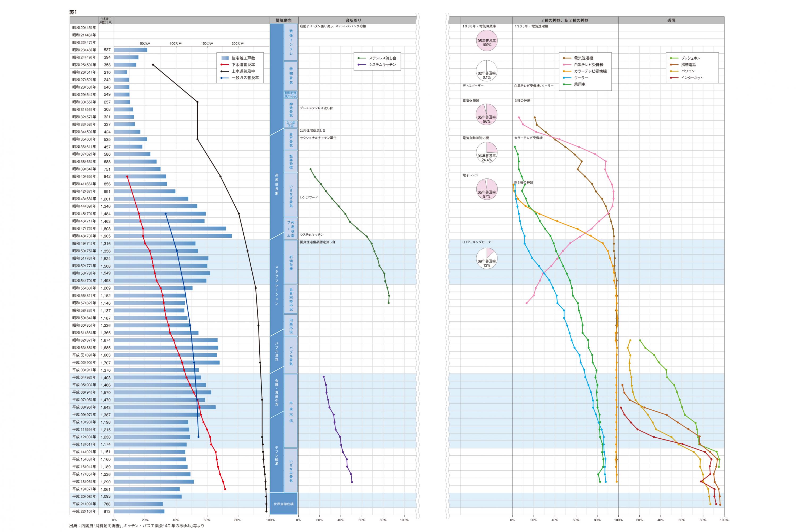Select the 通信 column header

[x=671, y=20]
